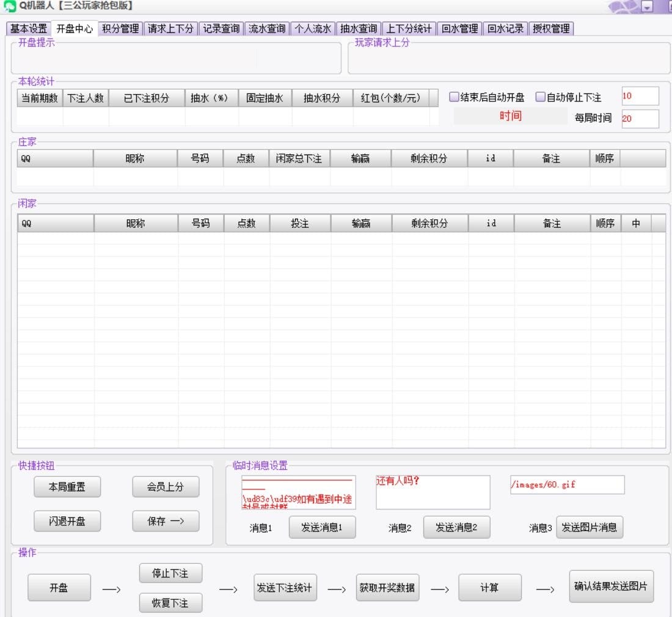Viewport: 672px width, 617px height.
Task: Click the 投注 column header in 闲家 table
Action: (x=300, y=223)
